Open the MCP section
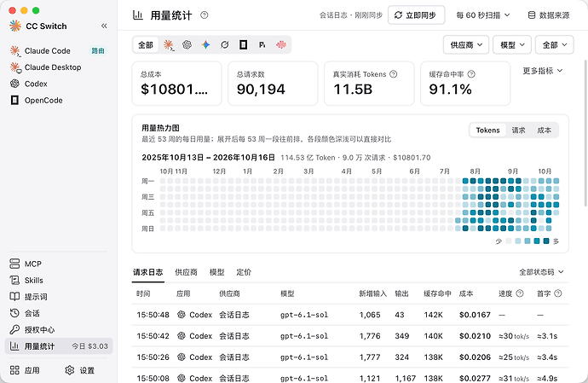 [x=59, y=264]
